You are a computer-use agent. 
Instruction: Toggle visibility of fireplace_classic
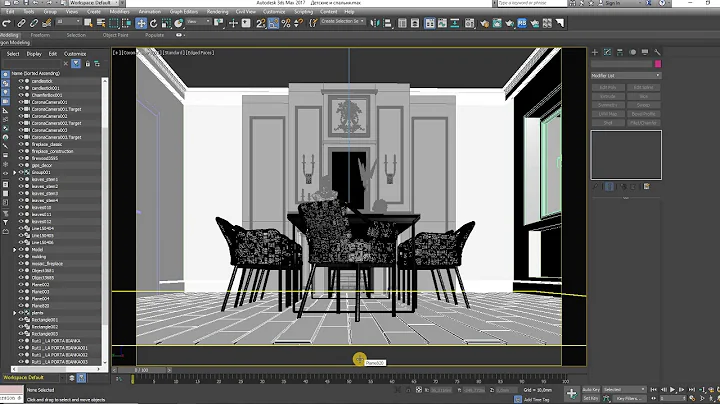(21, 144)
